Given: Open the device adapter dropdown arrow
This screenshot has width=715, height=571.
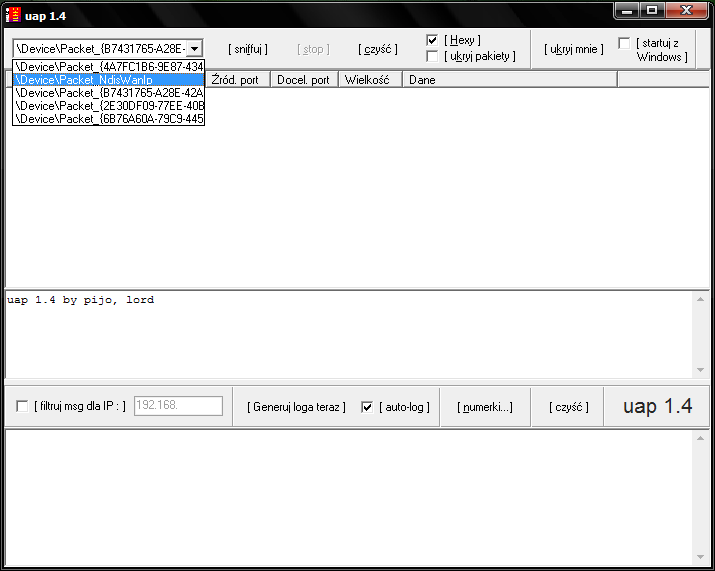Looking at the screenshot, I should (x=194, y=48).
